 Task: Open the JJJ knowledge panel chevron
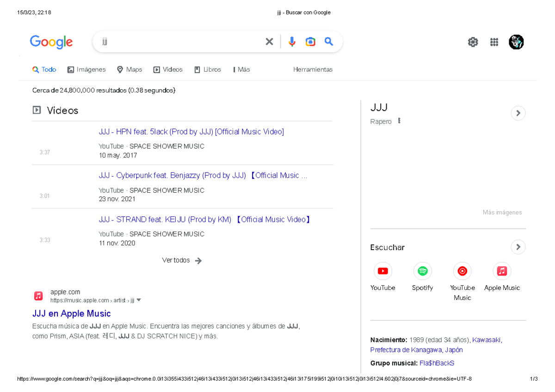[x=518, y=113]
